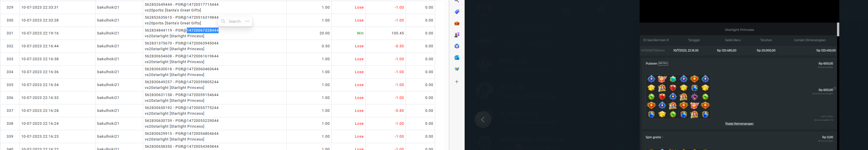Image resolution: width=868 pixels, height=150 pixels.
Task: Click Lose result in row 338
Action: [x=359, y=124]
